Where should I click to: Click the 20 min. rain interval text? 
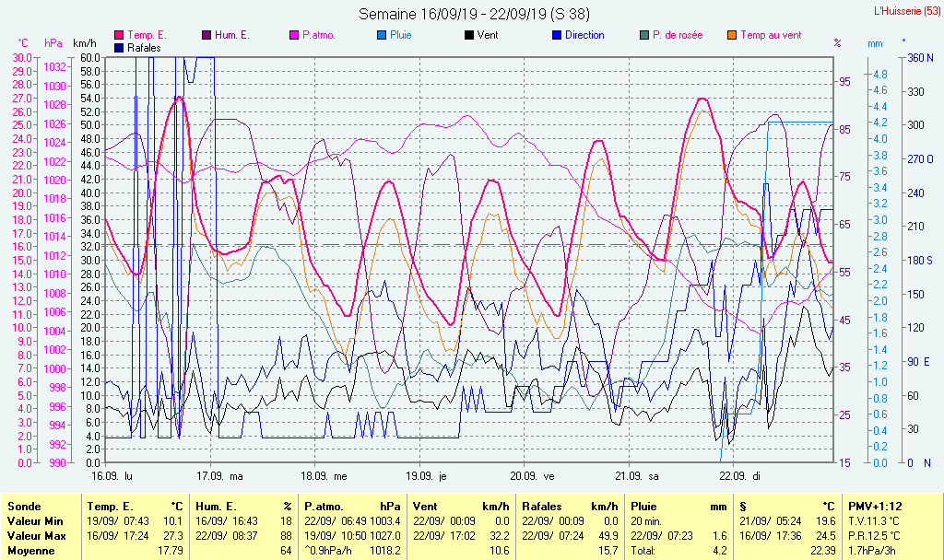pos(646,521)
